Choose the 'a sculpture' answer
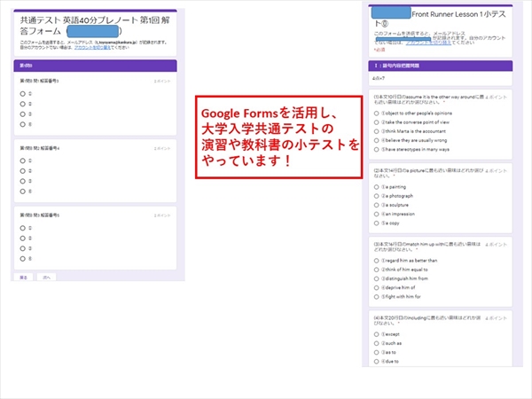Image resolution: width=532 pixels, height=399 pixels. pos(376,205)
